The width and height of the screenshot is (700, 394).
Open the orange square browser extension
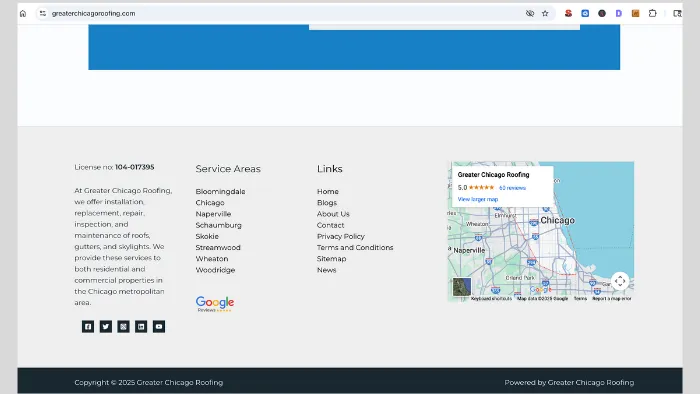coord(636,13)
